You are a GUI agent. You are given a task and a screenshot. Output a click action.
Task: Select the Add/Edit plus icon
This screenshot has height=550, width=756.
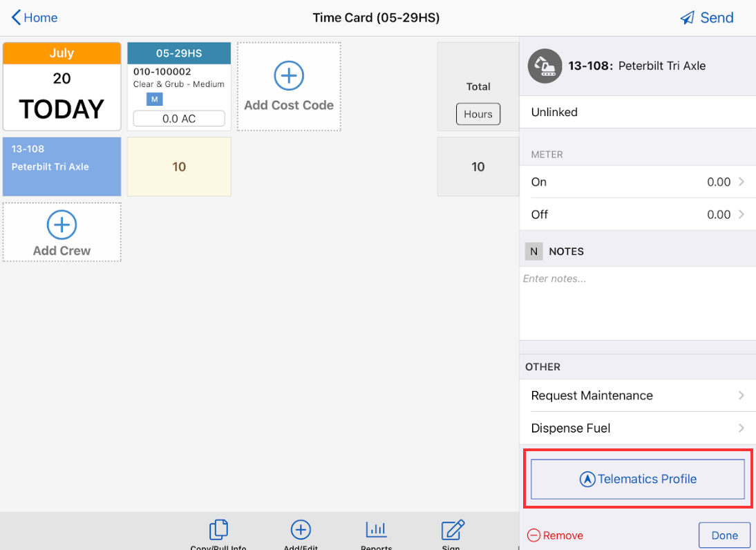(x=300, y=531)
